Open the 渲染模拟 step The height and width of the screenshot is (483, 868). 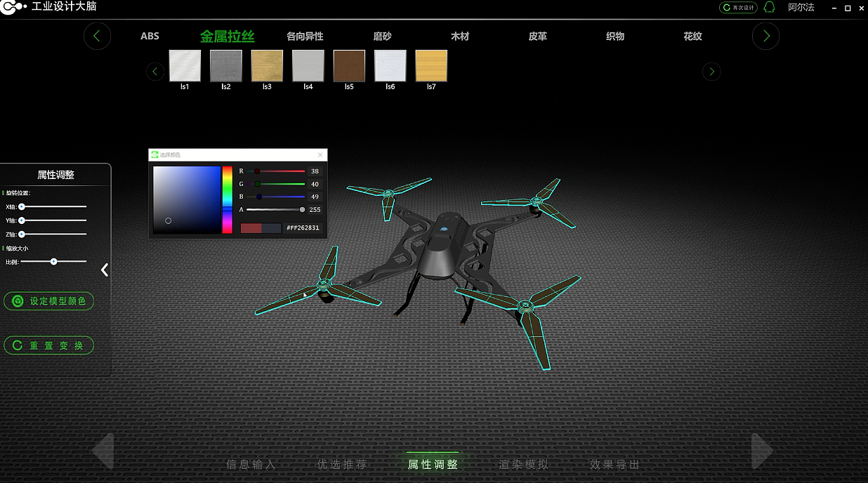(x=523, y=464)
